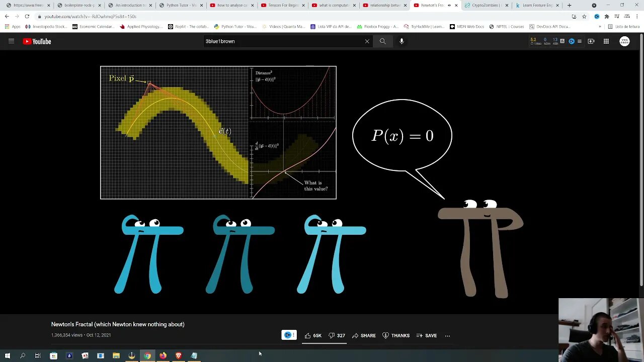Click the blue vidIQ play icon in header
This screenshot has height=362, width=644.
572,41
